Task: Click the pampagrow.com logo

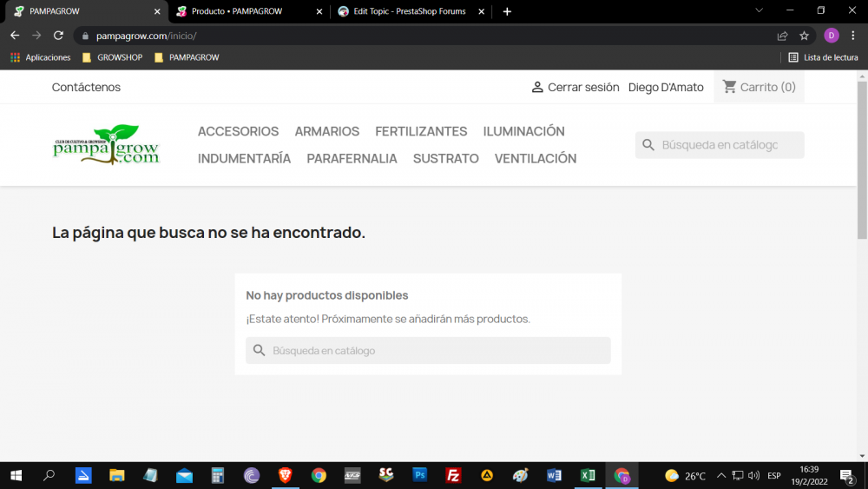Action: point(106,144)
